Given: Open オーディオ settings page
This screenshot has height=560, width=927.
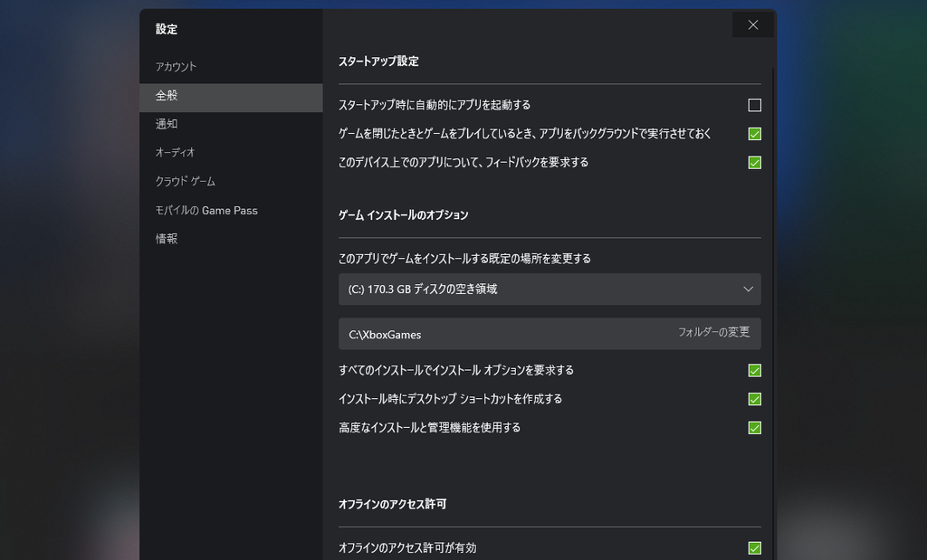Looking at the screenshot, I should 175,153.
